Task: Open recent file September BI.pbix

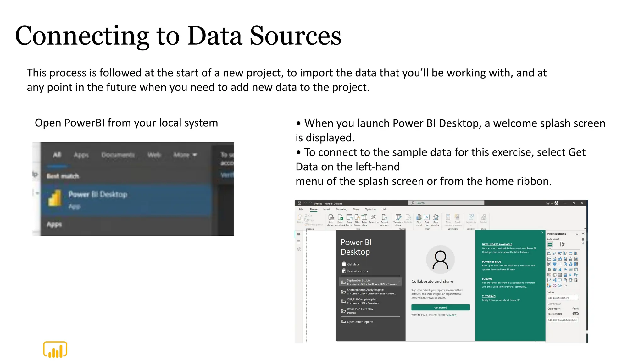Action: [370, 282]
